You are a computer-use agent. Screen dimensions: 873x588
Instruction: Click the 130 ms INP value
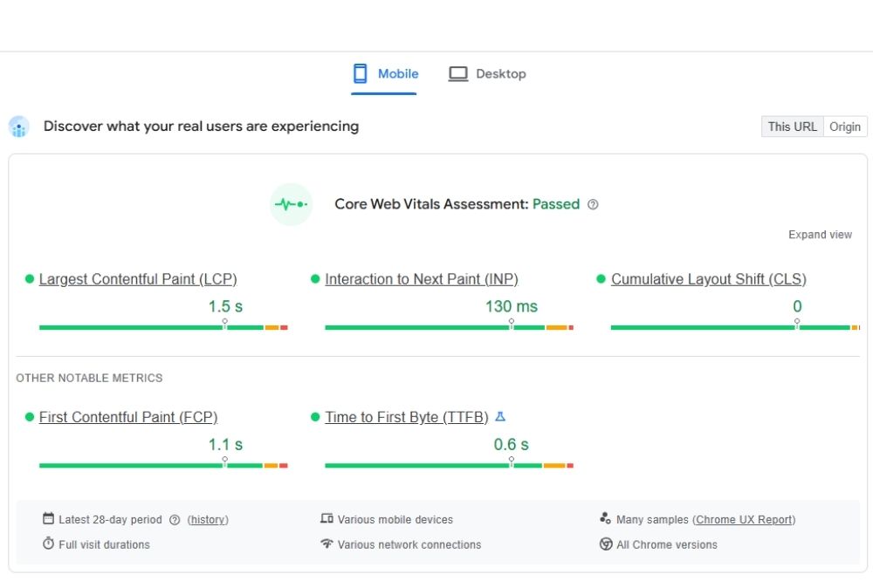coord(511,306)
